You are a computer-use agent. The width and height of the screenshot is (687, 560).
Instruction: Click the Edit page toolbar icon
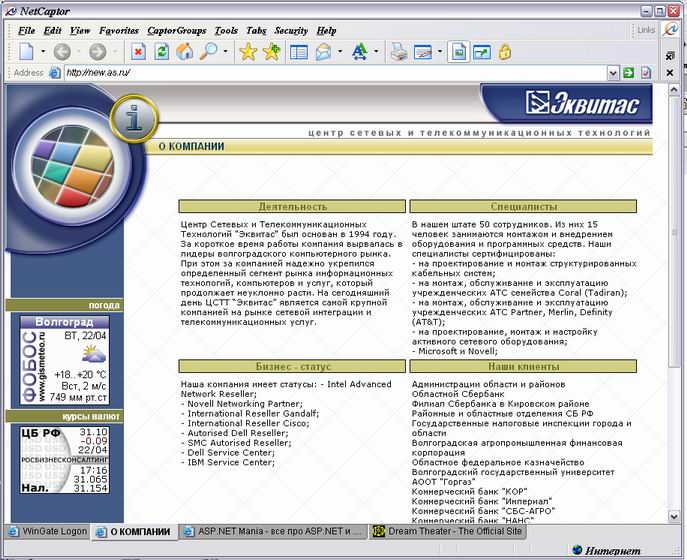coord(423,52)
